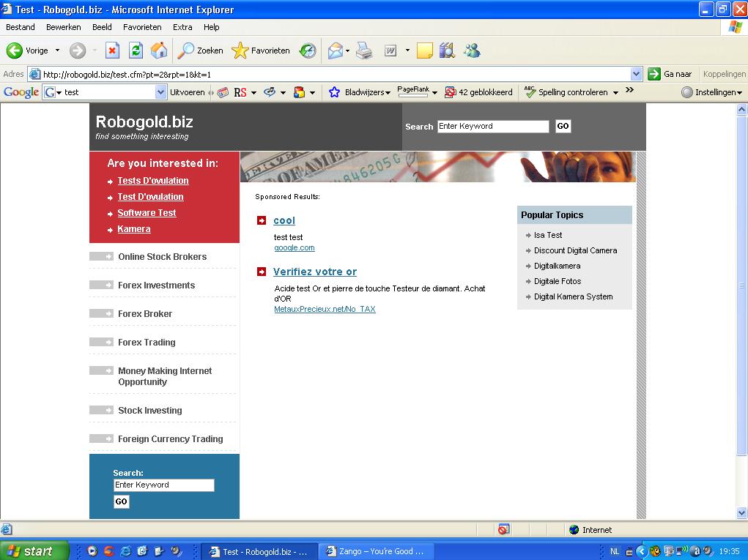This screenshot has width=748, height=560.
Task: Expand the Edit with Word dropdown arrow
Action: pos(407,50)
